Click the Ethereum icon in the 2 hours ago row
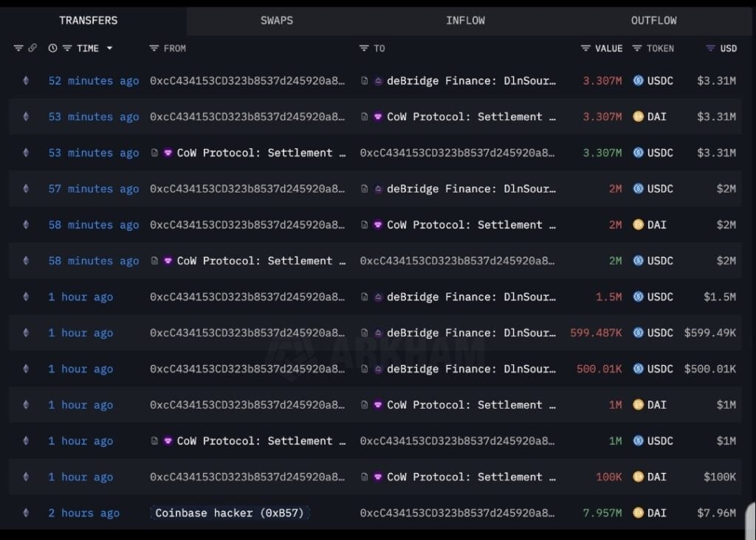Viewport: 756px width, 540px height. coord(26,513)
